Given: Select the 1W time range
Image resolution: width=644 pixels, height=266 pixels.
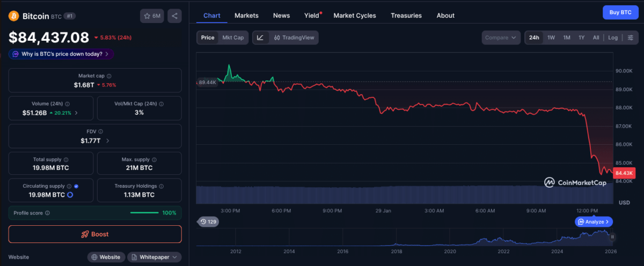Looking at the screenshot, I should coord(551,38).
